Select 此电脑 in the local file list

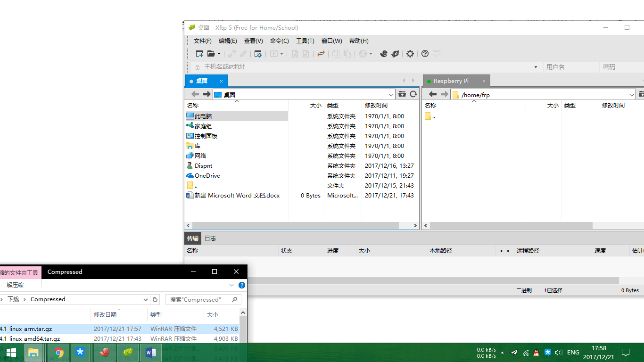click(236, 116)
